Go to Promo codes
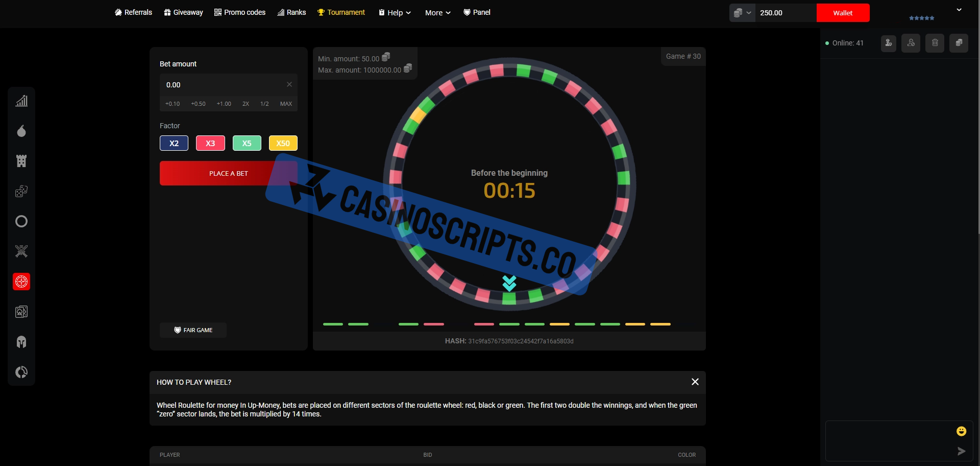The image size is (980, 466). [x=240, y=12]
